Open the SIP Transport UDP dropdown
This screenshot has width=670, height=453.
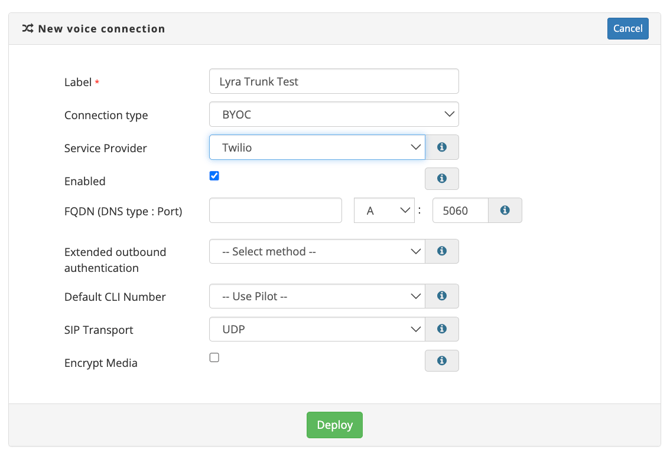[316, 329]
